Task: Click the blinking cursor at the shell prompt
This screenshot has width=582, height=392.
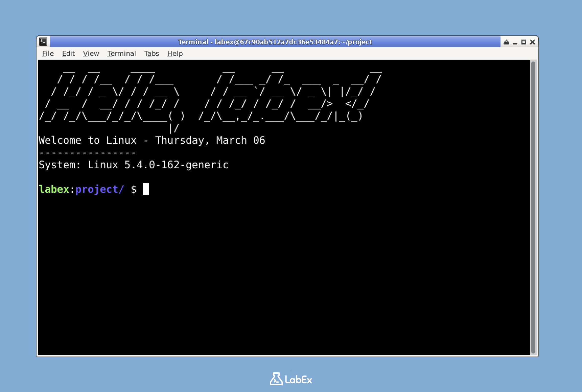Action: pos(146,189)
